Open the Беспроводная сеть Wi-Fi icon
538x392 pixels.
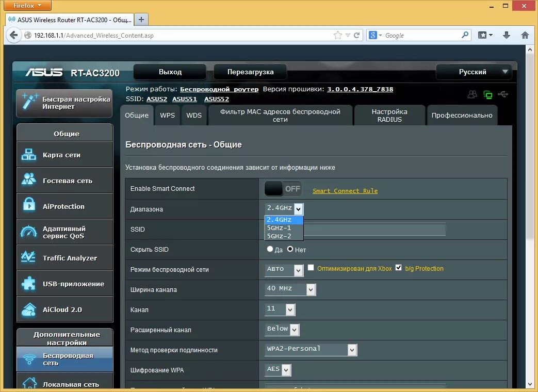click(29, 359)
